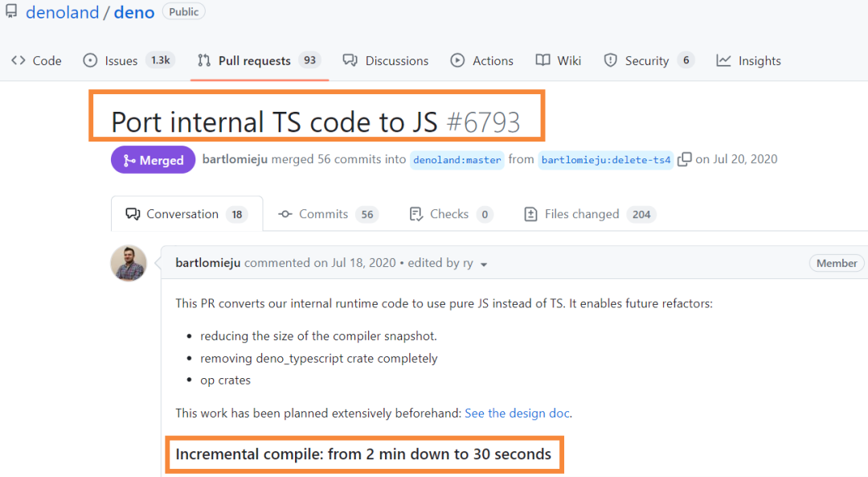Click bartlomieju's avatar thumbnail
Screen dimensions: 868x477
pyautogui.click(x=129, y=263)
